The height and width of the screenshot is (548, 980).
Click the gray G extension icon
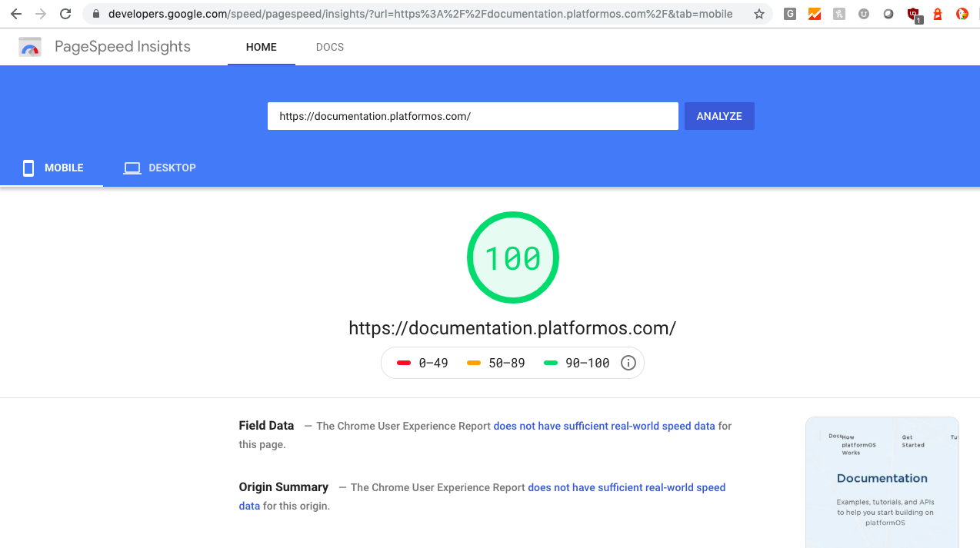pos(790,14)
